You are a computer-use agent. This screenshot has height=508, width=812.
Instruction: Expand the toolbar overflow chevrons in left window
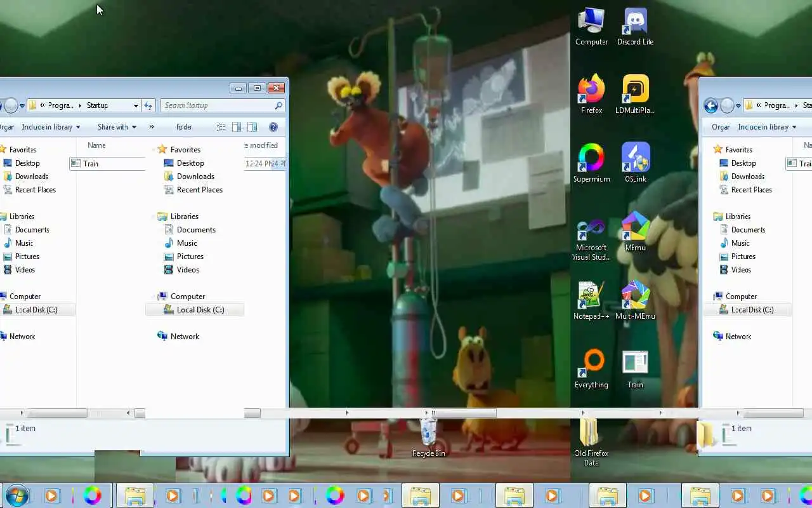(x=152, y=127)
